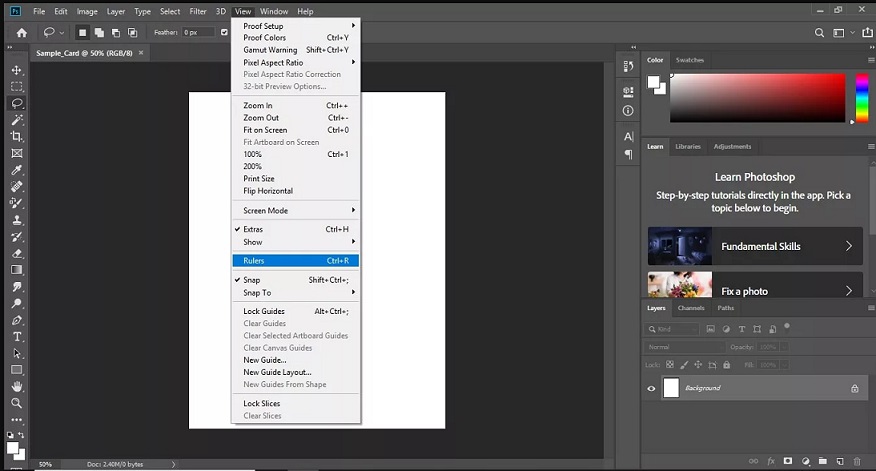
Task: Switch to the Channels tab
Action: tap(691, 308)
